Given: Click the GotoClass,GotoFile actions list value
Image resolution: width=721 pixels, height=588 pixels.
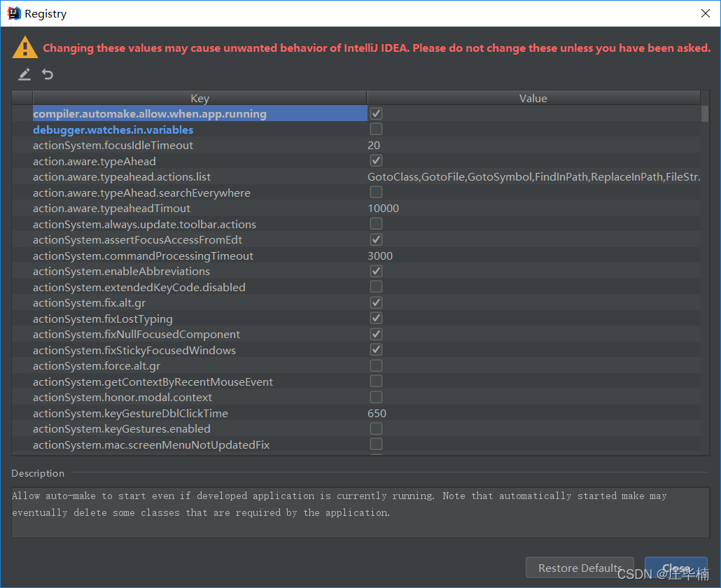Looking at the screenshot, I should pyautogui.click(x=534, y=176).
